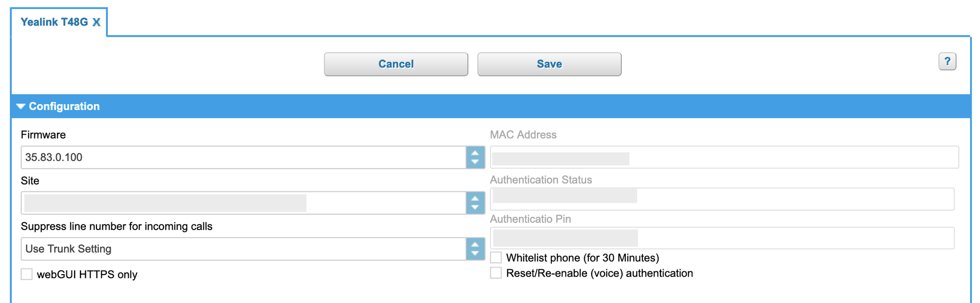Image resolution: width=980 pixels, height=303 pixels.
Task: Enable webGUI HTTPS only checkbox
Action: point(26,274)
